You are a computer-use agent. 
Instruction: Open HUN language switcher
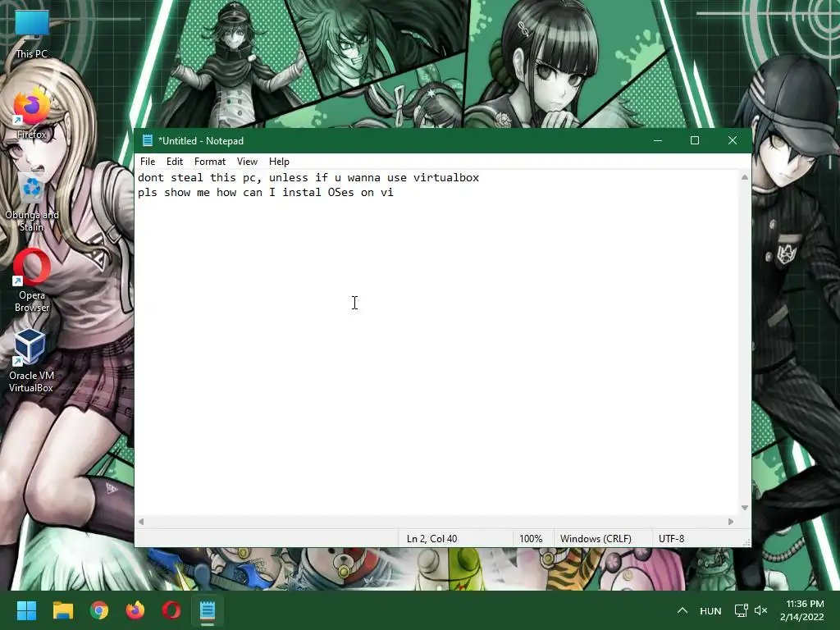click(710, 610)
